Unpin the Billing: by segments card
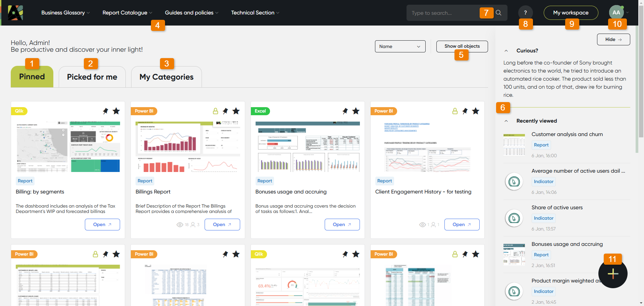The image size is (644, 306). tap(105, 111)
